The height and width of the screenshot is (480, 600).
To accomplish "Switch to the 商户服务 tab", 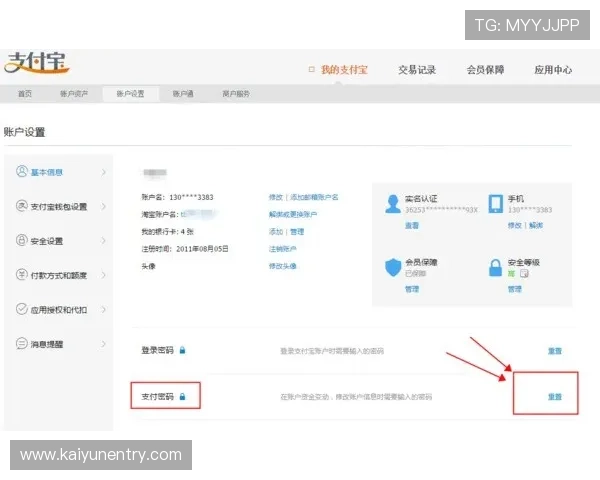I will click(x=236, y=94).
